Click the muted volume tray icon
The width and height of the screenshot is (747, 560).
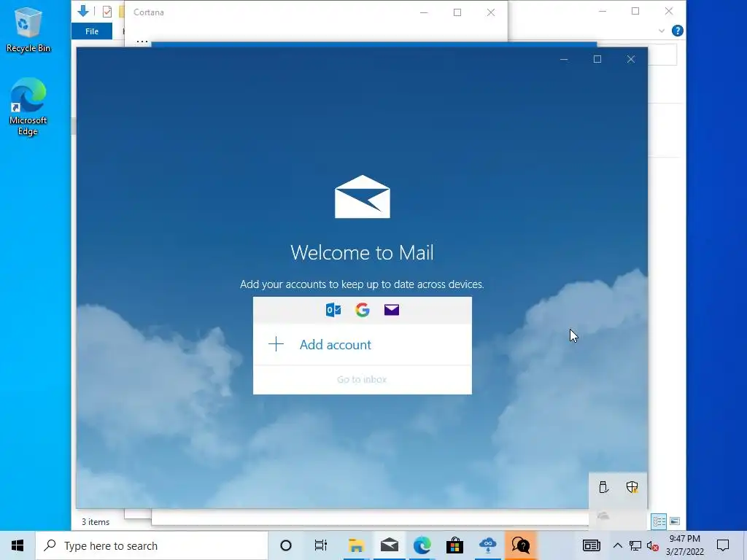653,545
